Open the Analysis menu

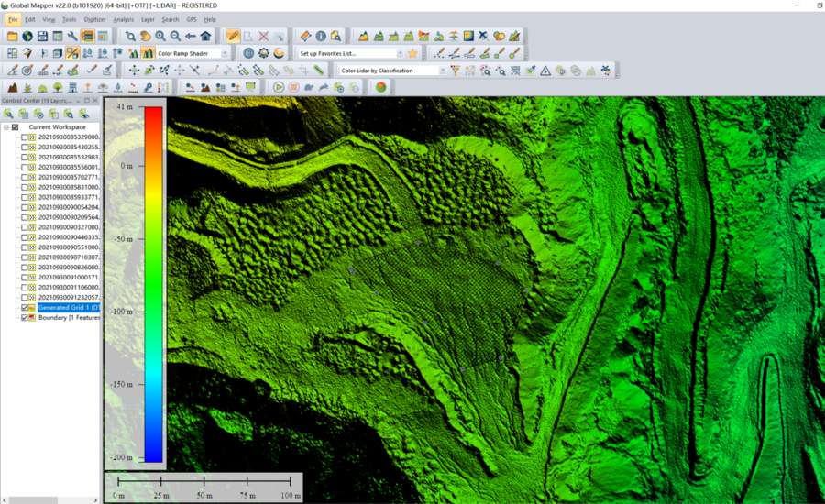(x=123, y=19)
